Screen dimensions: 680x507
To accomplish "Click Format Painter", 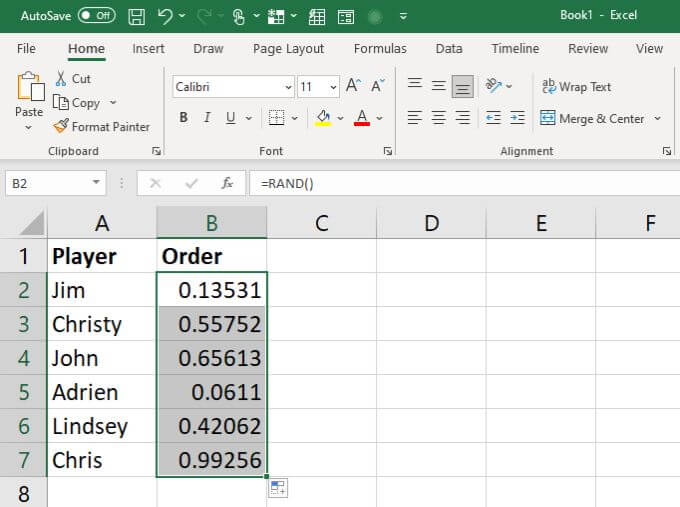I will (x=101, y=127).
